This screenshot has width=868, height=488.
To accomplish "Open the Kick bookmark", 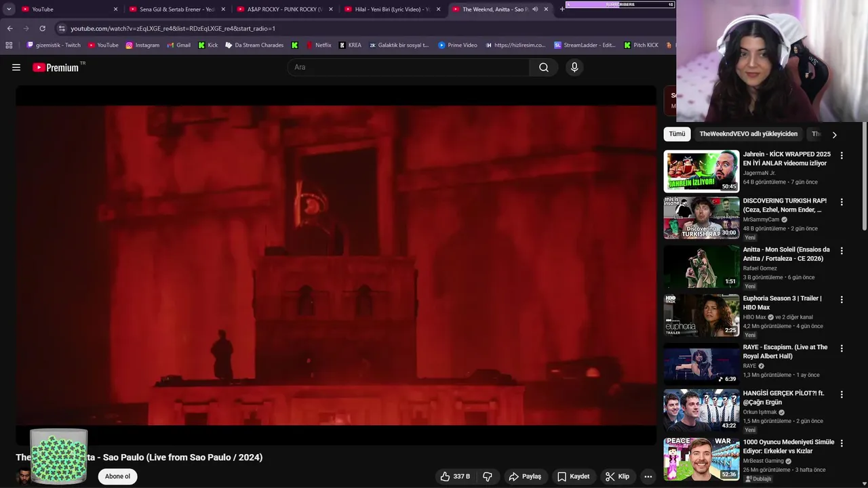I will [208, 45].
